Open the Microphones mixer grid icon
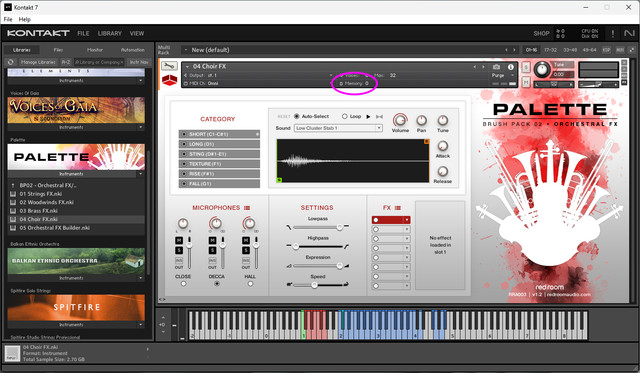640x373 pixels. pos(247,208)
